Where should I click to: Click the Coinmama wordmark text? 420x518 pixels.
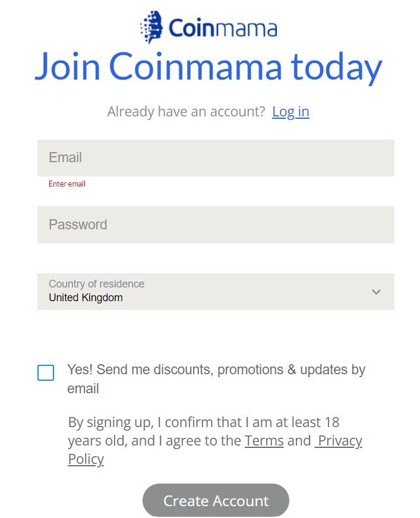click(223, 28)
